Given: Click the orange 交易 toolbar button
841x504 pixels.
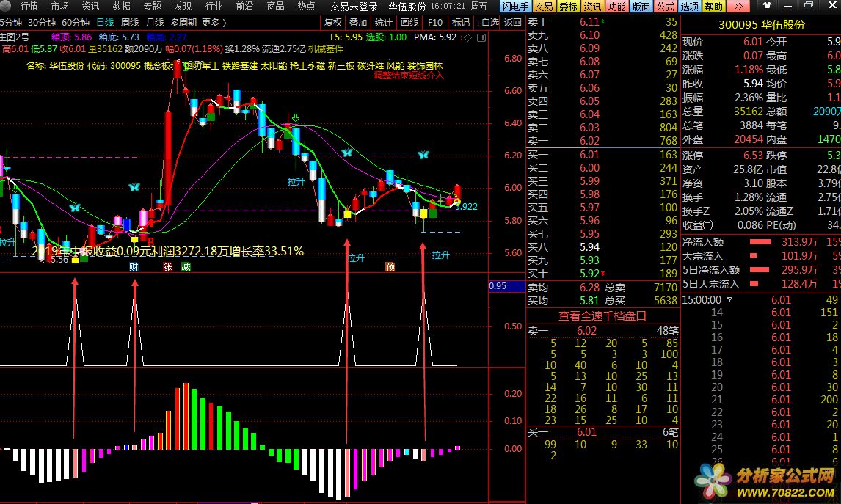Looking at the screenshot, I should click(544, 7).
